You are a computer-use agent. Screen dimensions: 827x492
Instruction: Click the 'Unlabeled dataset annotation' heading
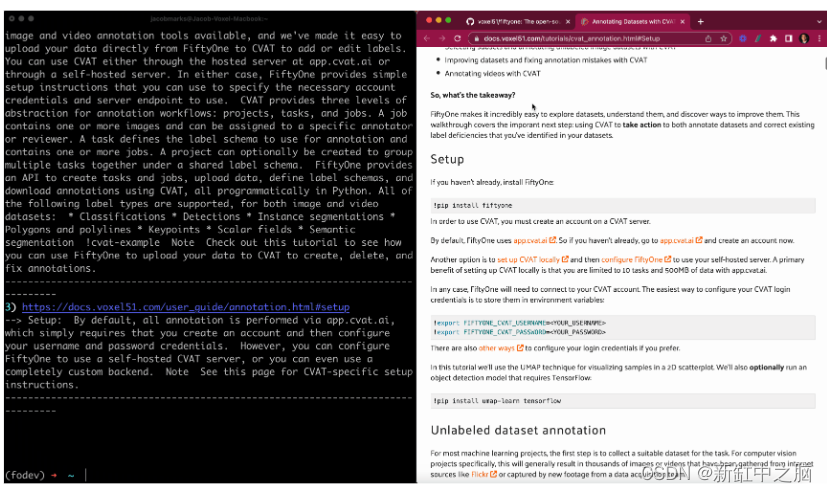pos(518,430)
